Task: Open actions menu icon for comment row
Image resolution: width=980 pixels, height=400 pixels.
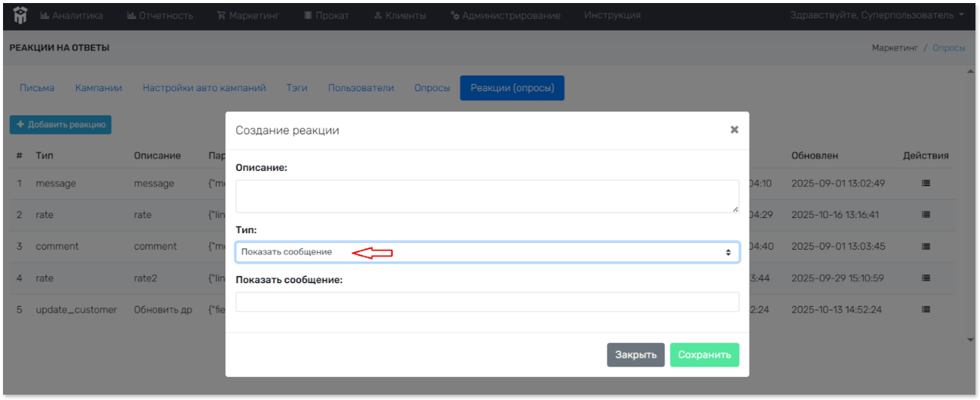Action: (x=925, y=247)
